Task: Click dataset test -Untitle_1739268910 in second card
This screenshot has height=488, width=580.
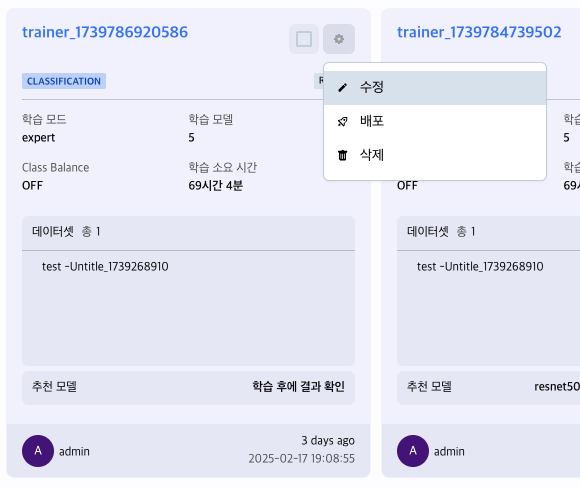Action: pyautogui.click(x=480, y=266)
